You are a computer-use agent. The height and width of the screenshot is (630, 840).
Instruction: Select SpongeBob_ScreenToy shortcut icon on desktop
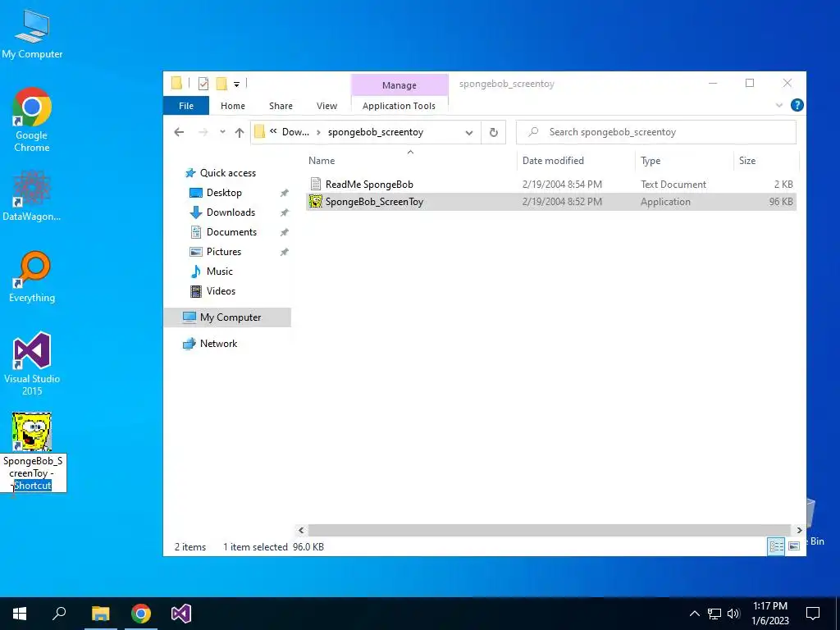32,431
